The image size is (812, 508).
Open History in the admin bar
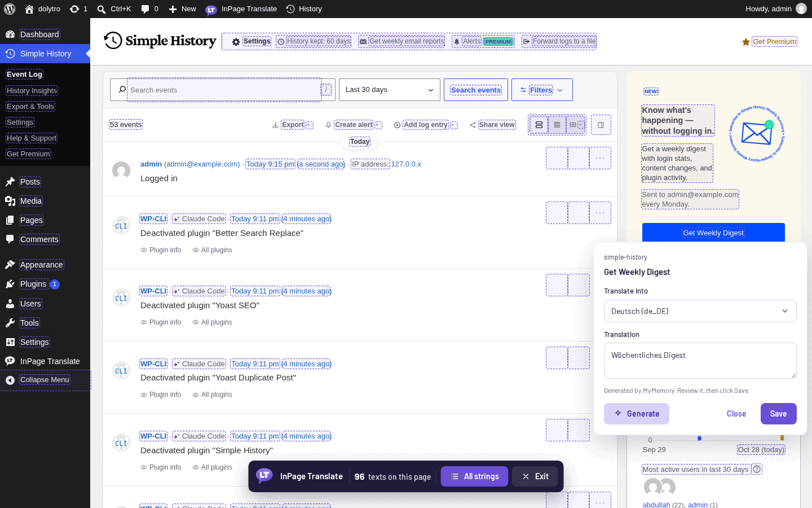[304, 9]
